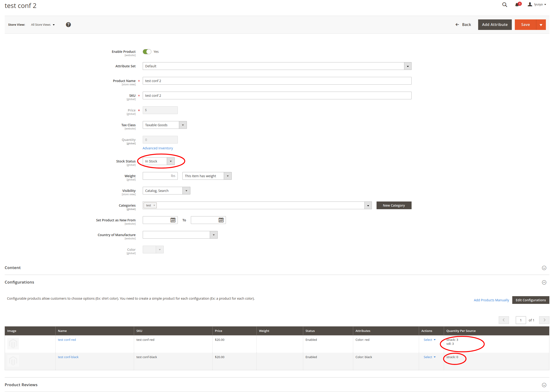Open the All Store Views selector

43,24
